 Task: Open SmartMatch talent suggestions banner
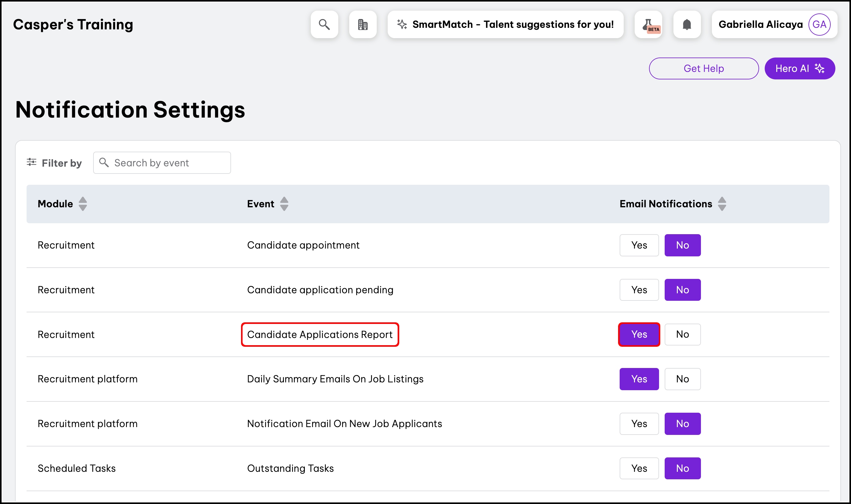pos(513,24)
